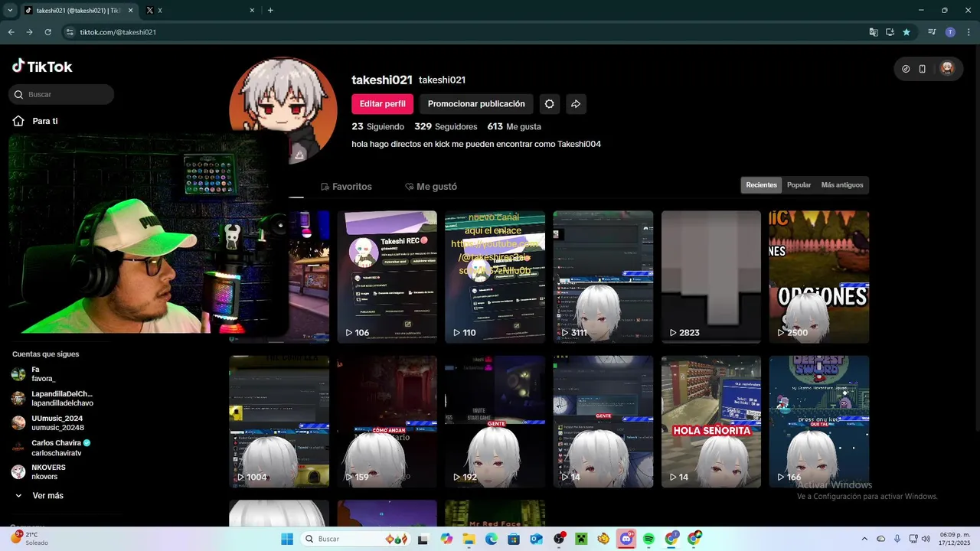Open Minecraft from the taskbar

pos(581,539)
